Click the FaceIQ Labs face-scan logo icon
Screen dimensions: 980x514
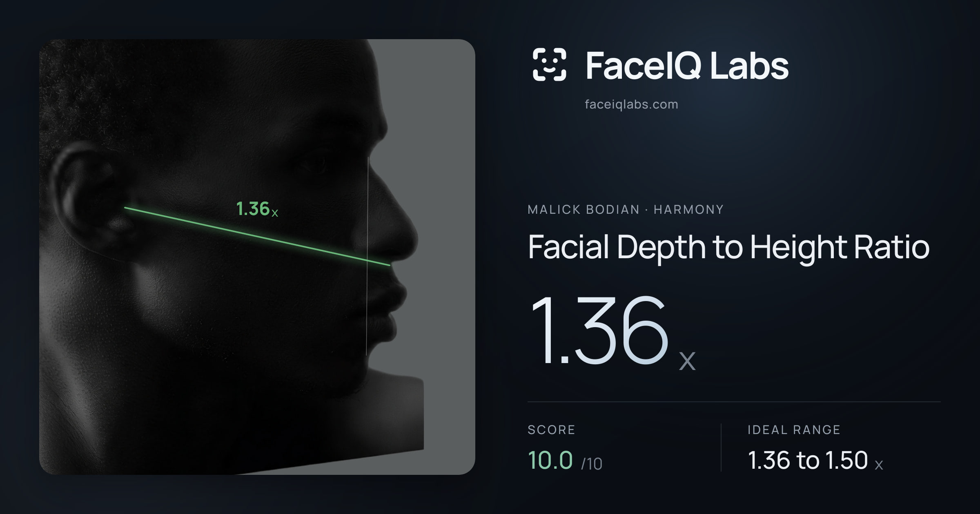tap(549, 64)
